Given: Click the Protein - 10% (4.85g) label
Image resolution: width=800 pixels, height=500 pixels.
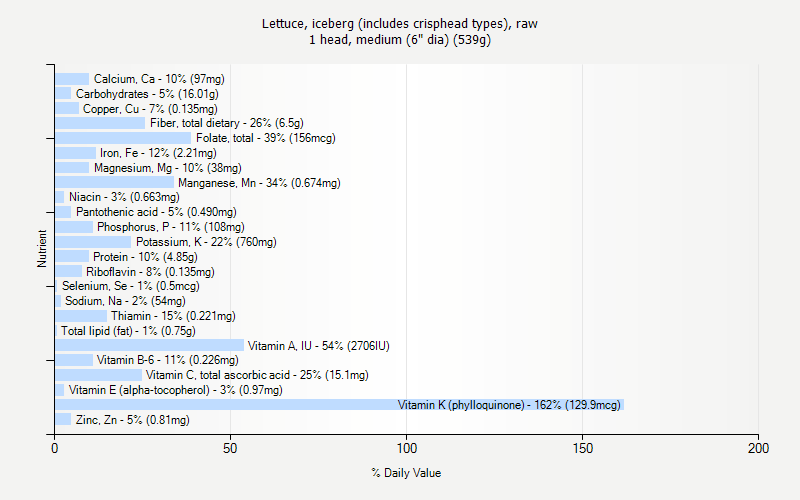Looking at the screenshot, I should tap(145, 257).
